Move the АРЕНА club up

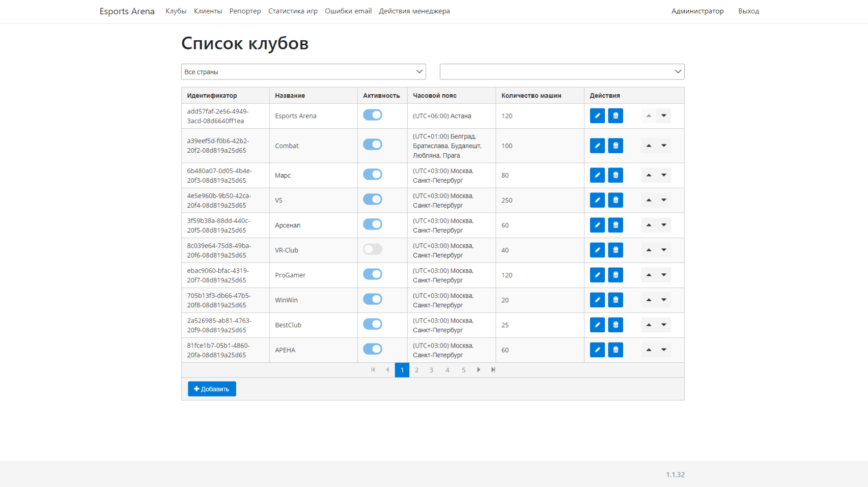tap(649, 350)
